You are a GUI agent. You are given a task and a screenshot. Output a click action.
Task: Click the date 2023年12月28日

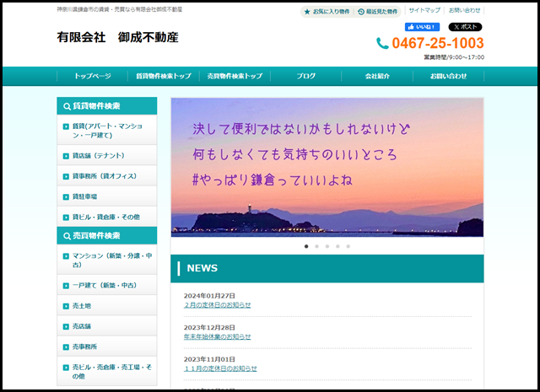(x=209, y=328)
